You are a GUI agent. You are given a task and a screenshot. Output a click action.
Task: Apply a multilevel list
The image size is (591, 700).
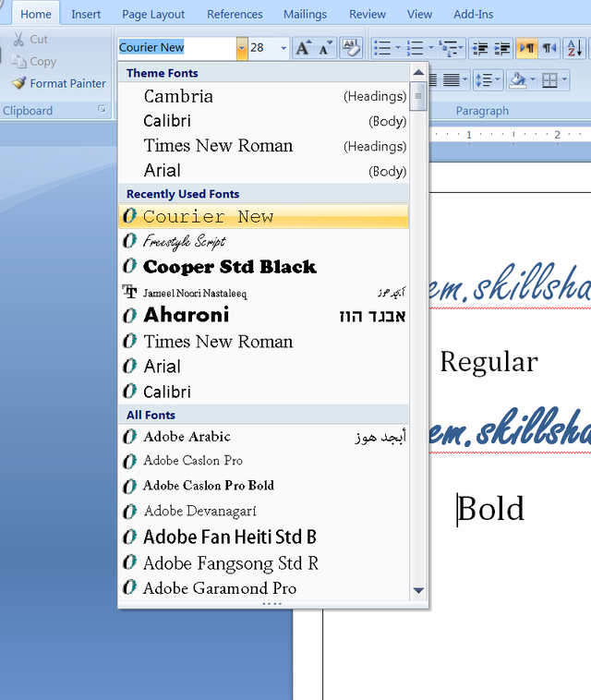click(448, 48)
